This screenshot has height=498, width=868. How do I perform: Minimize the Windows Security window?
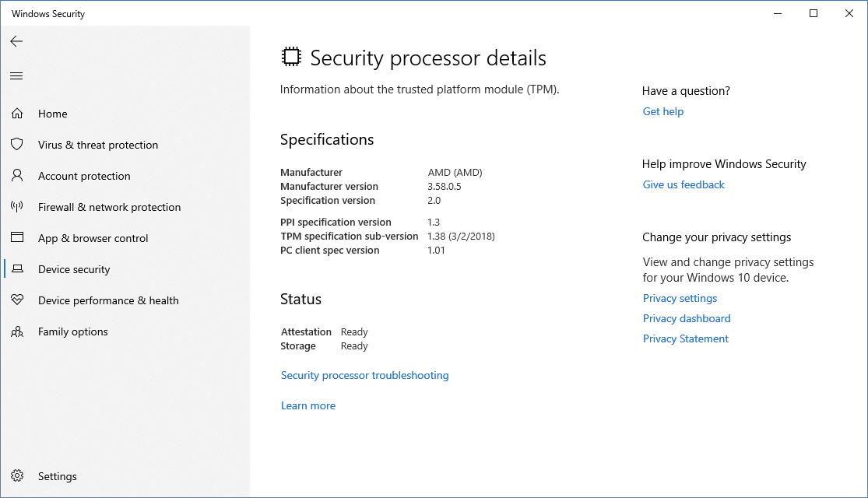(778, 13)
